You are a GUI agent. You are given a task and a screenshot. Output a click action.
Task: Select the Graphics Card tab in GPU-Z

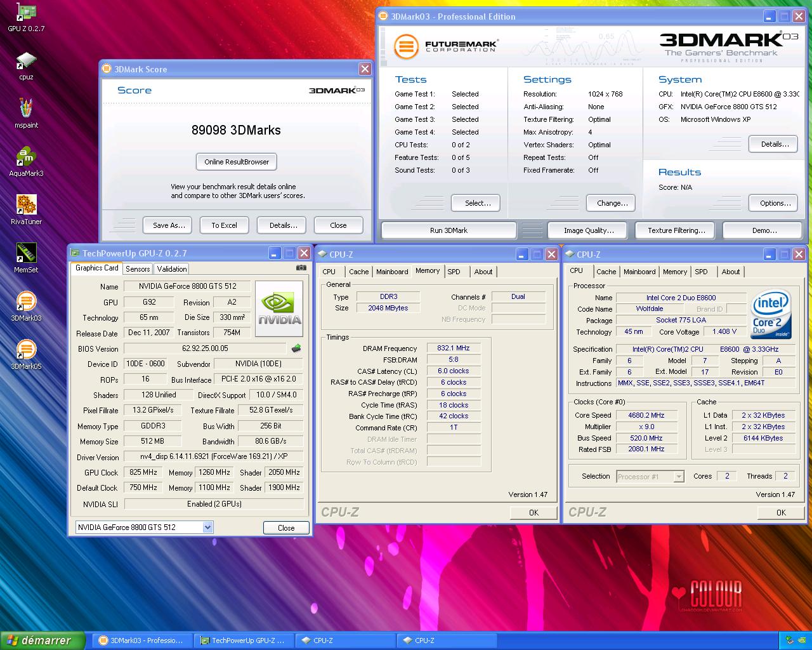97,268
